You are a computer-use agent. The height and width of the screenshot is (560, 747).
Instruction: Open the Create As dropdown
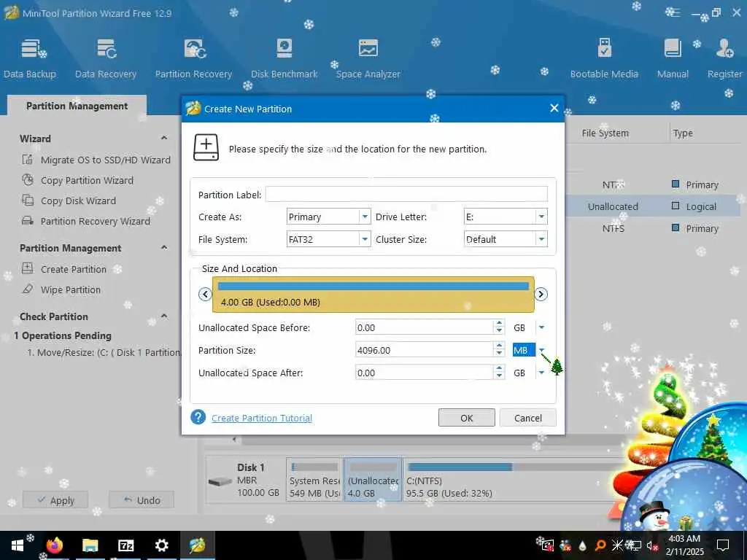click(x=365, y=217)
